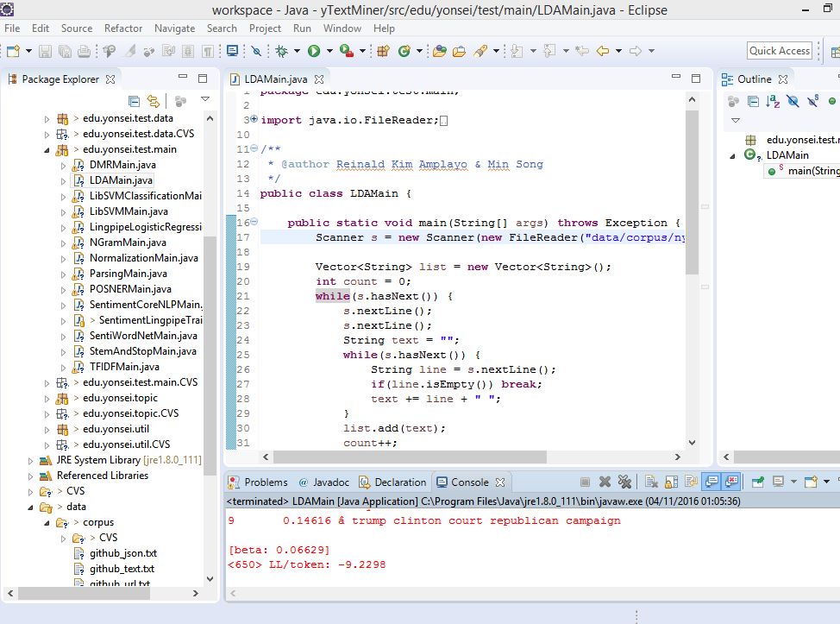Toggle Scroll Lock in Console toolbar
Screen dimensions: 840x624
pos(671,482)
